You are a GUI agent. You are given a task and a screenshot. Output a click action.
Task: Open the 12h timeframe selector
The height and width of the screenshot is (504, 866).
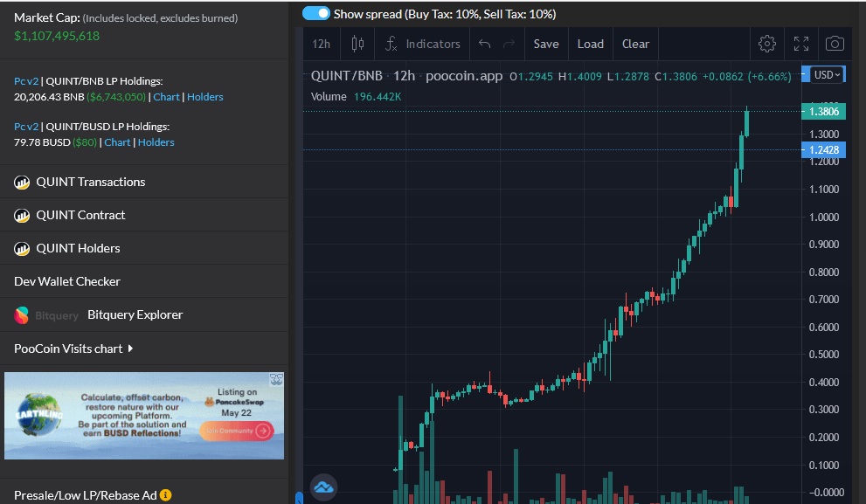[321, 45]
